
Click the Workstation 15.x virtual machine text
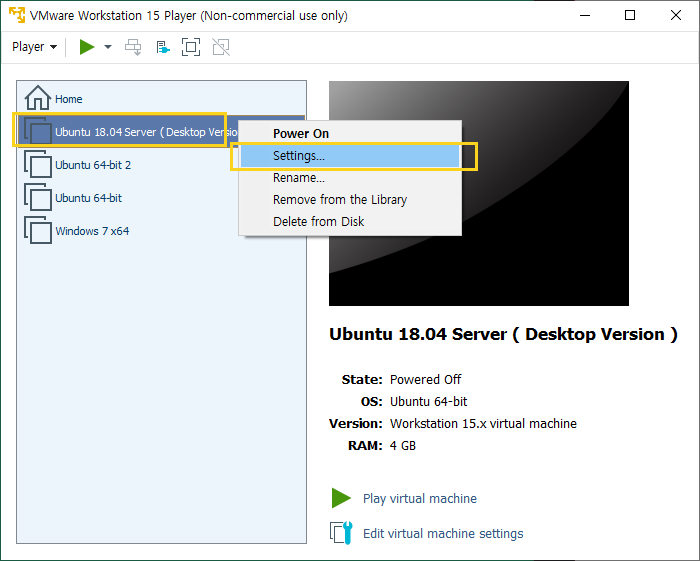tap(483, 423)
